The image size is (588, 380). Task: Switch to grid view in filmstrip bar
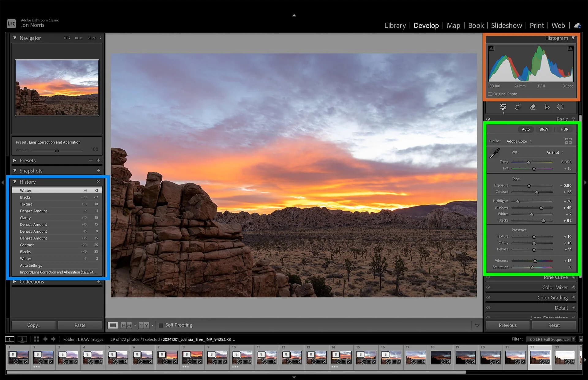tap(36, 339)
